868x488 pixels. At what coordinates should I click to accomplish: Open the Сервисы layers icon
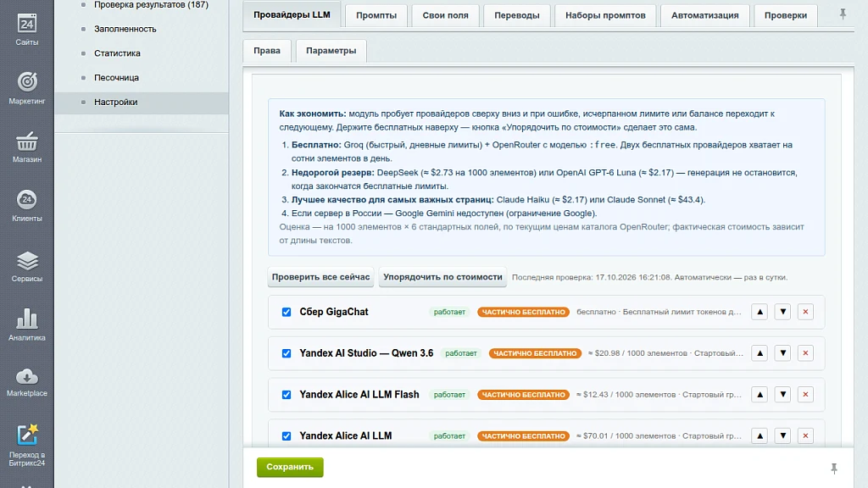tap(26, 260)
